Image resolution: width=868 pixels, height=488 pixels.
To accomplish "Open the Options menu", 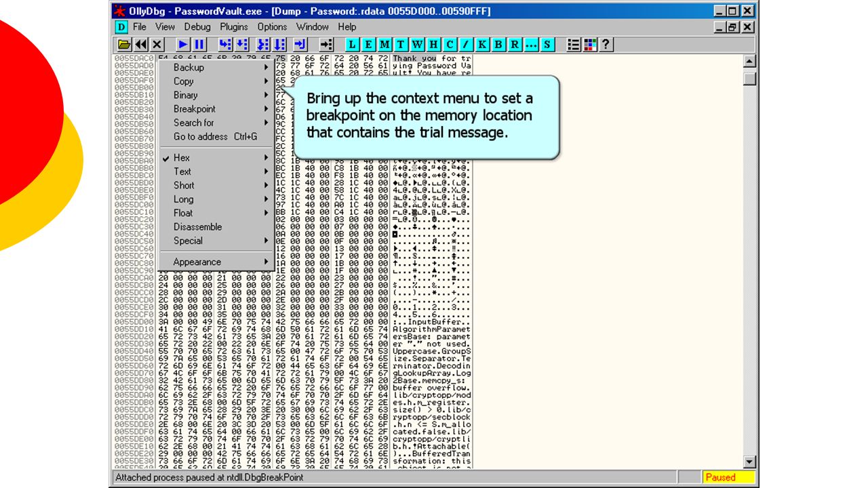I will (272, 27).
